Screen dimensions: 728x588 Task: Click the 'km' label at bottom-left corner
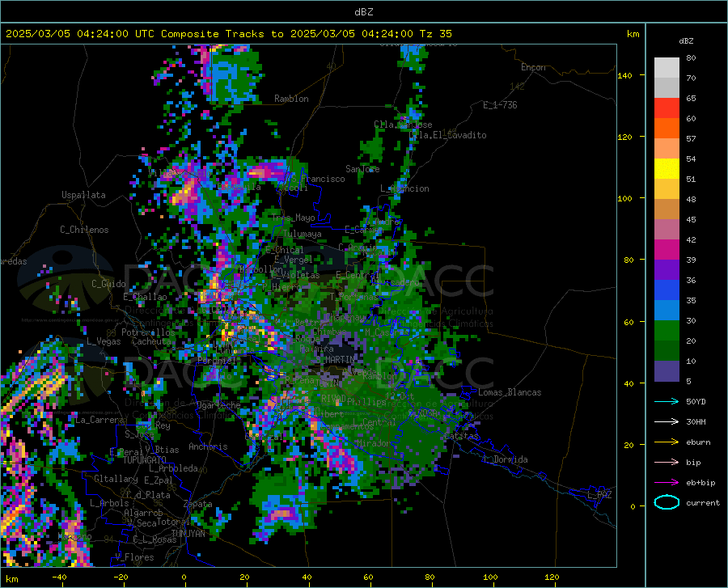[11, 579]
